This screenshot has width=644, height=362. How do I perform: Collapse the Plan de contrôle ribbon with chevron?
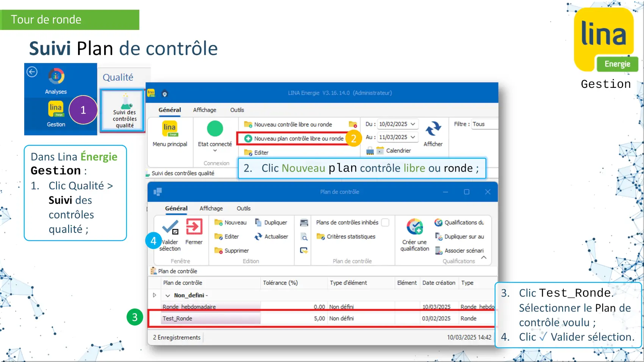point(484,257)
